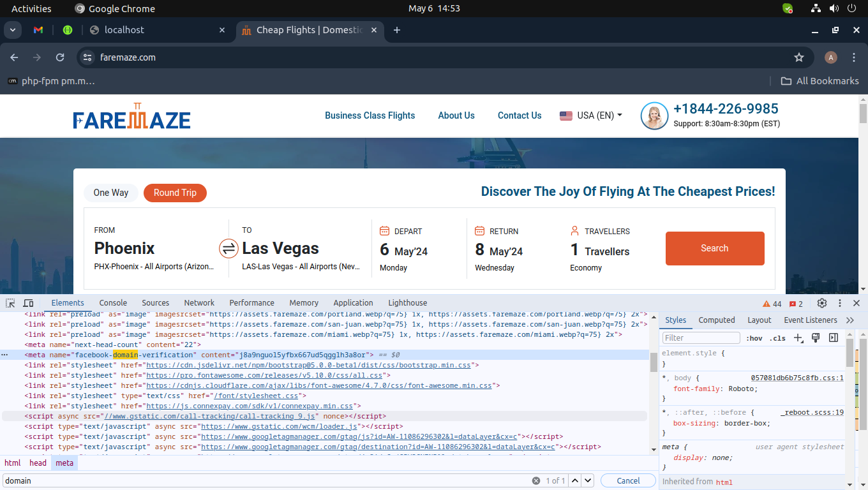Open the system clock May 6 14:53
The height and width of the screenshot is (490, 868).
click(x=434, y=8)
